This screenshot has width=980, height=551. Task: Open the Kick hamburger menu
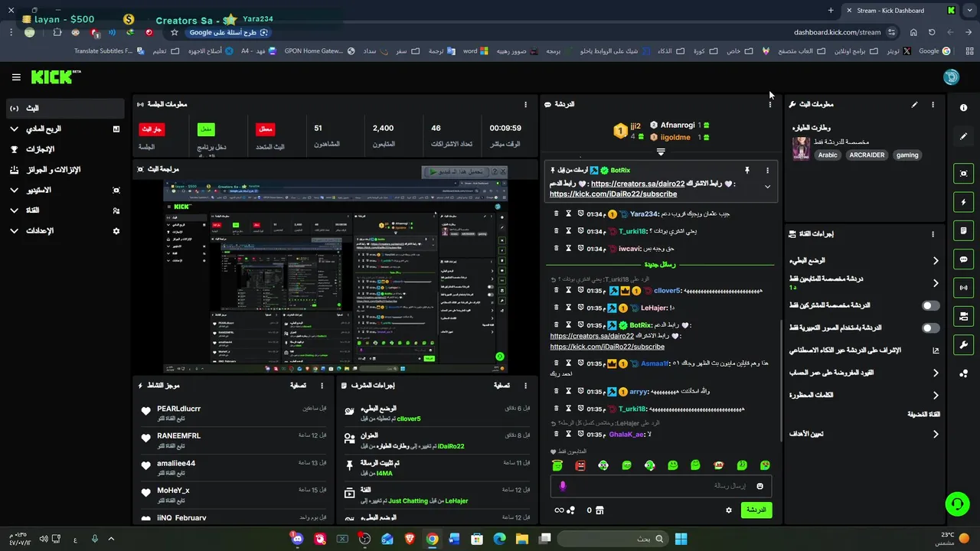16,77
